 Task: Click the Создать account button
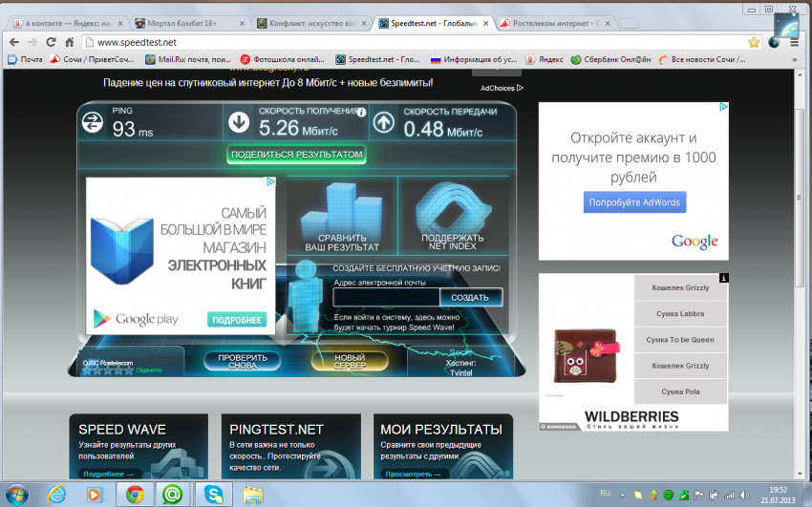(x=470, y=298)
